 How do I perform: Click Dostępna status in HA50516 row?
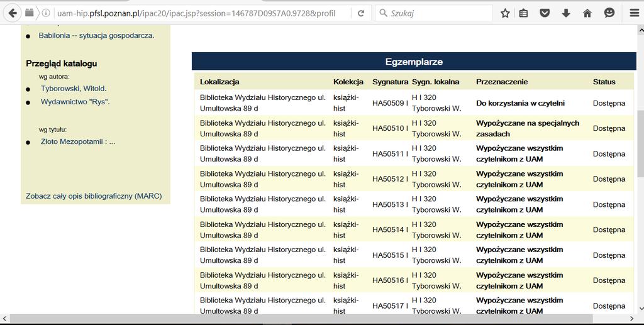(609, 280)
